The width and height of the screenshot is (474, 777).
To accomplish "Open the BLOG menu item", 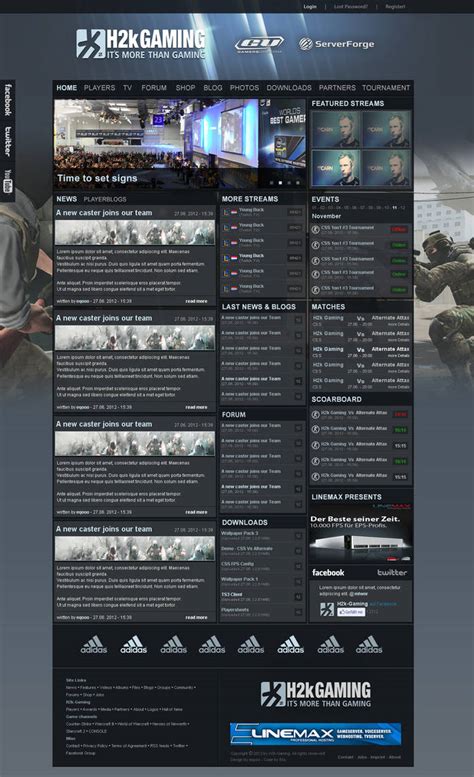I will [212, 88].
